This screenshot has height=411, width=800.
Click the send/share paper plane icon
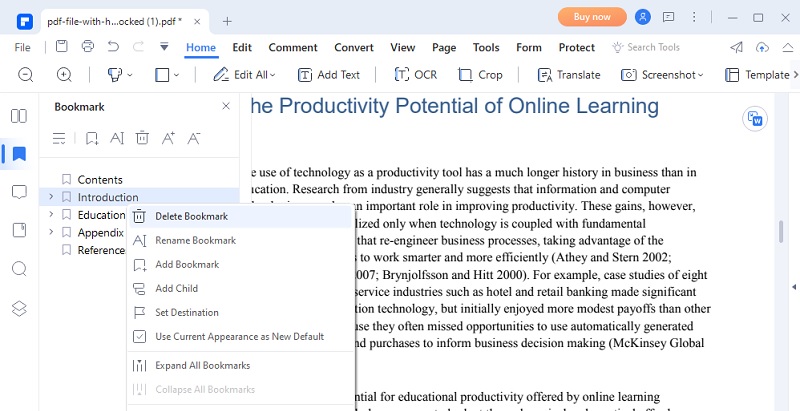pyautogui.click(x=736, y=47)
